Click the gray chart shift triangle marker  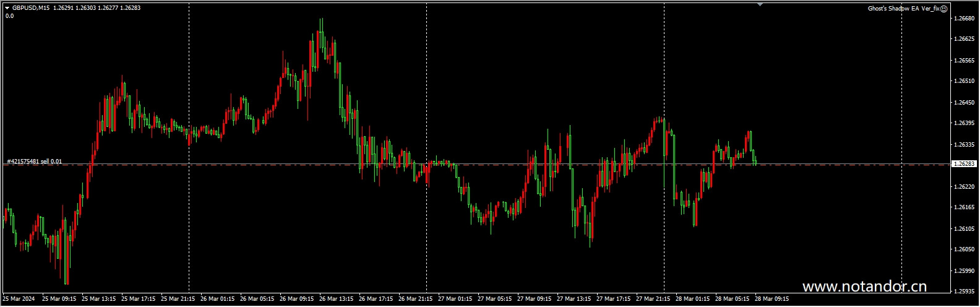tap(760, 4)
